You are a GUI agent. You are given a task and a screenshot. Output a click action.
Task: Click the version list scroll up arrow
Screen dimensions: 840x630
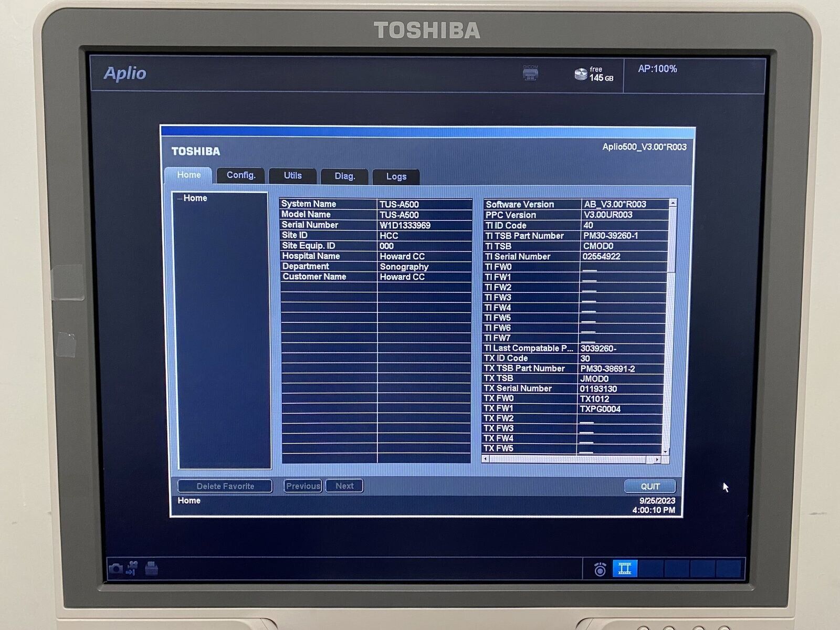coord(673,203)
